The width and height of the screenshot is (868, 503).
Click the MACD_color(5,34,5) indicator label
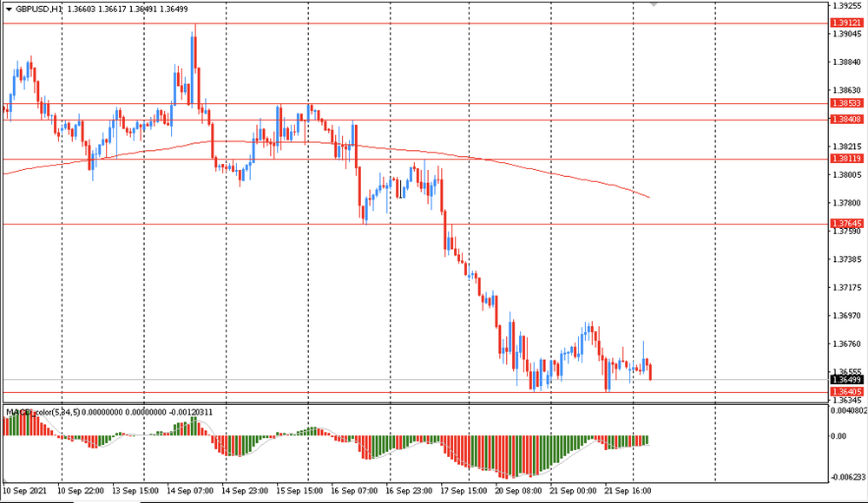coord(43,412)
